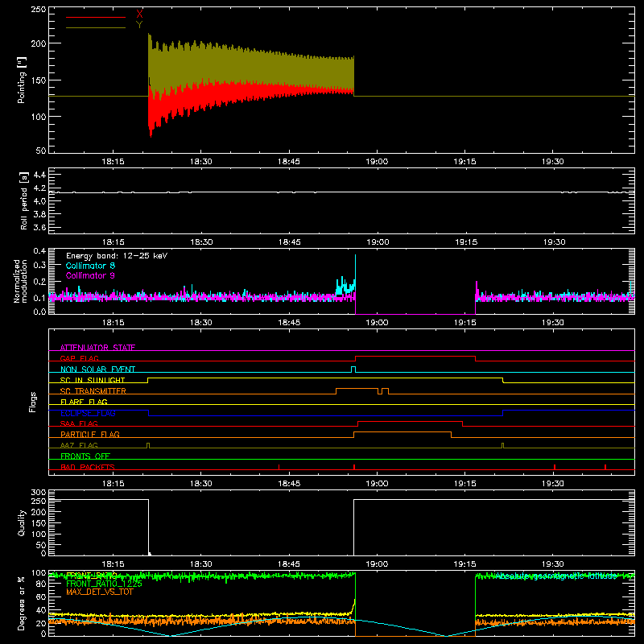Select the ATTENUATOR_STATE flag label
This screenshot has height=644, width=644.
97,348
